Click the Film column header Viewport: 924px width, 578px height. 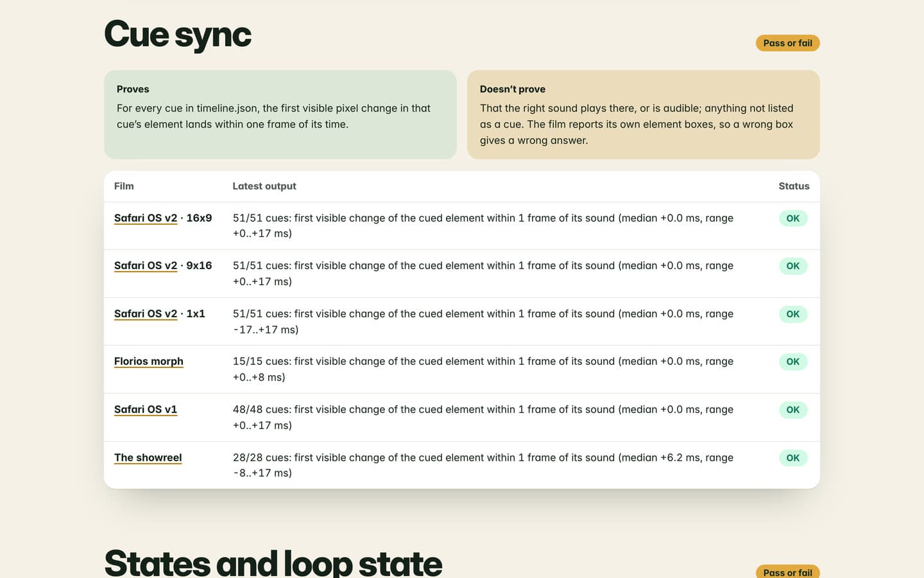(124, 186)
